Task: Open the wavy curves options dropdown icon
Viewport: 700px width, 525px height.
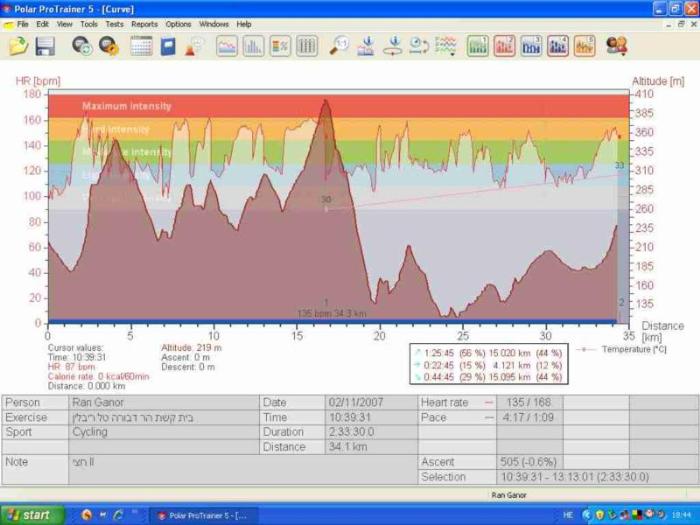Action: coord(446,45)
